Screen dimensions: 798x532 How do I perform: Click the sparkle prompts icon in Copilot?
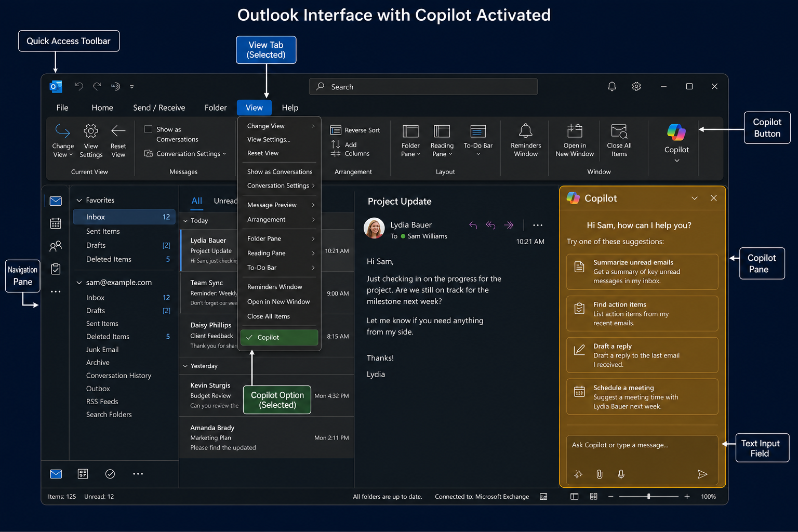pyautogui.click(x=578, y=474)
